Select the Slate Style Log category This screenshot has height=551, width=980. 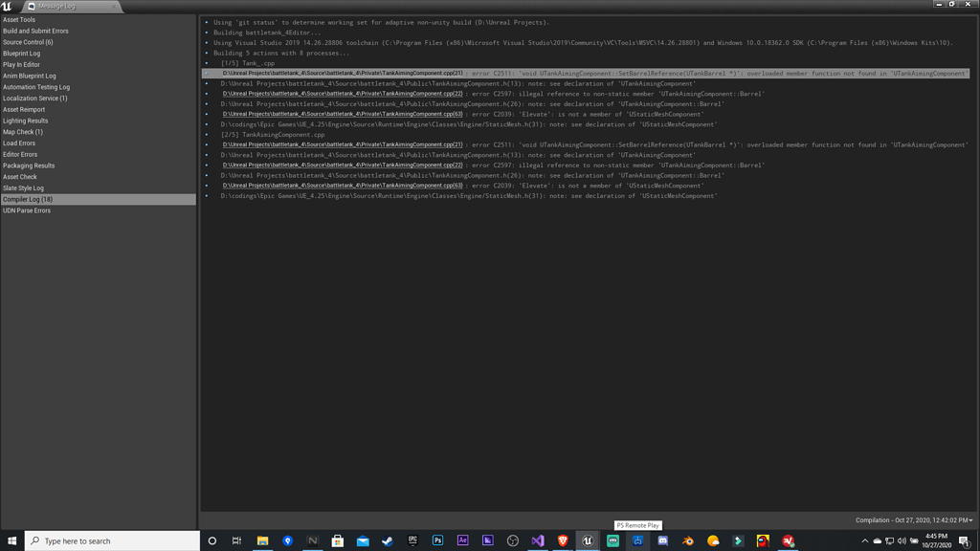click(x=99, y=188)
